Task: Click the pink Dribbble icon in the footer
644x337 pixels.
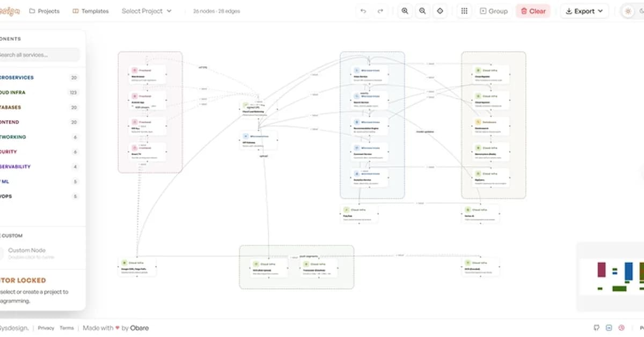Action: [621, 327]
